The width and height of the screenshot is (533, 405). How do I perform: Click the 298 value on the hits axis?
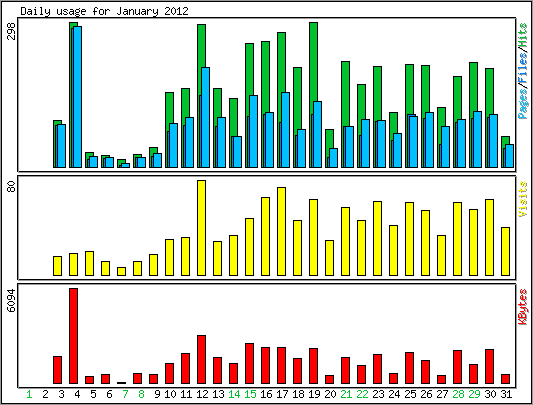(11, 31)
